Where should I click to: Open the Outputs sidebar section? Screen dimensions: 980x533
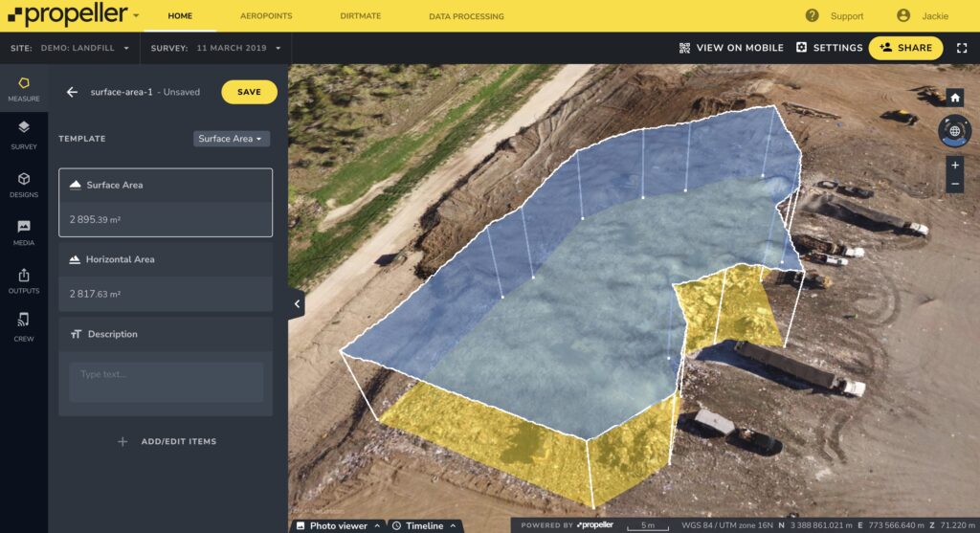point(24,280)
